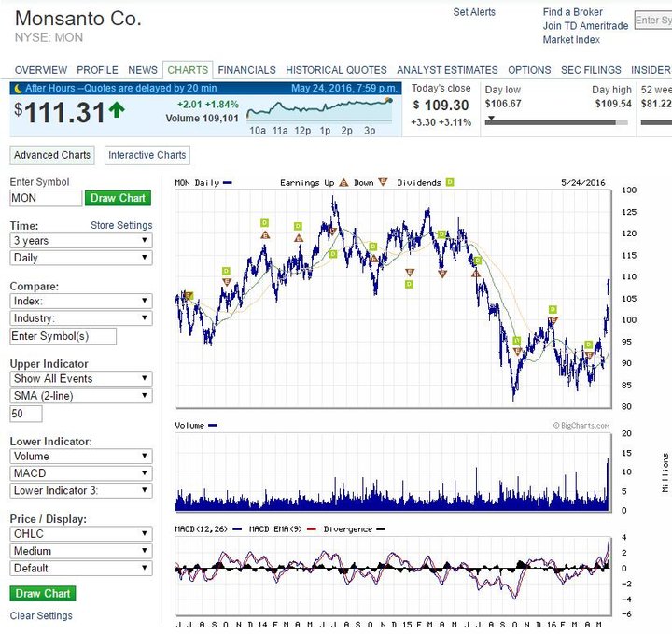
Task: Click the intraday mini price chart
Action: click(320, 110)
